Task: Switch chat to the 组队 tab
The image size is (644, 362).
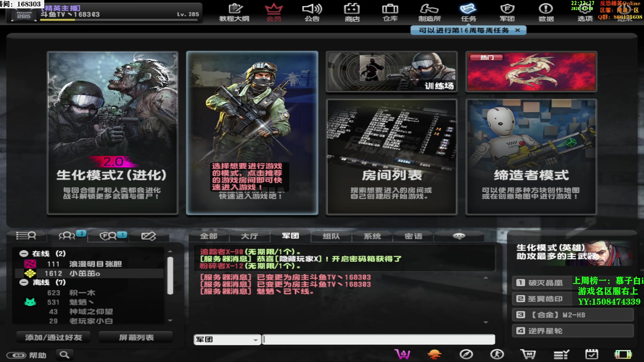Action: coord(331,236)
